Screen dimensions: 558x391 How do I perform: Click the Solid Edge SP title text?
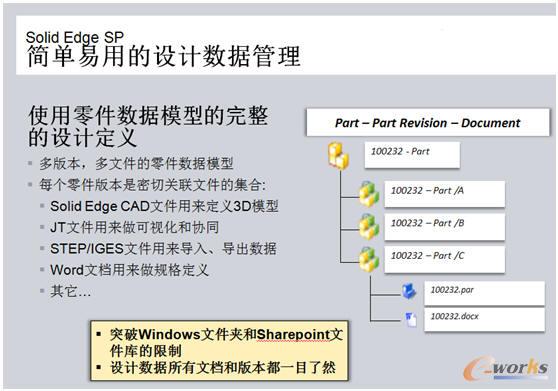(75, 37)
